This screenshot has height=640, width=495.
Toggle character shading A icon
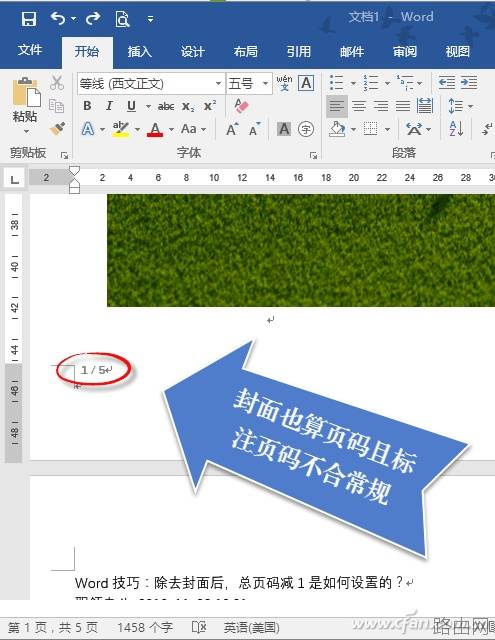click(x=284, y=129)
